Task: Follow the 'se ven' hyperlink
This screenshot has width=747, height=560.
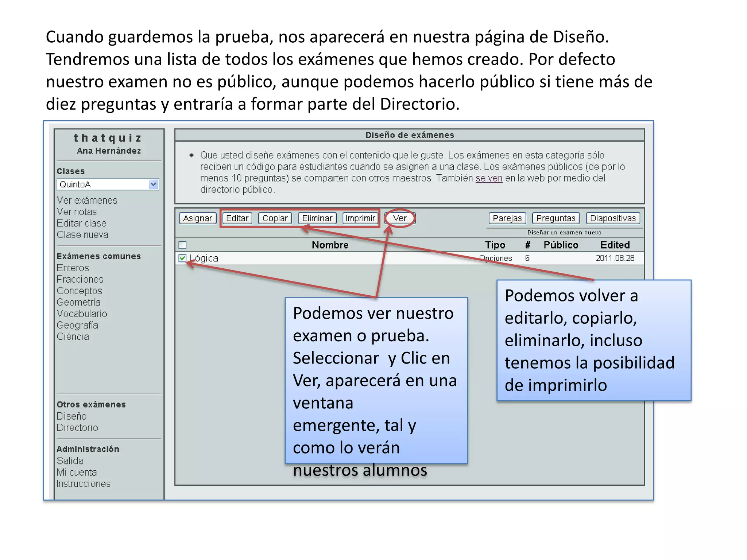Action: (489, 178)
